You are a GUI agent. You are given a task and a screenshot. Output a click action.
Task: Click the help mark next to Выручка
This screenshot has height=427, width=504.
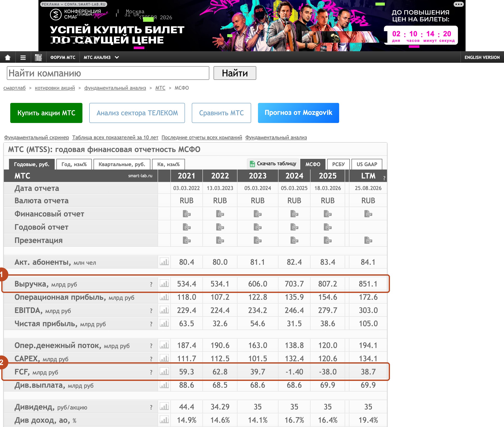(151, 284)
